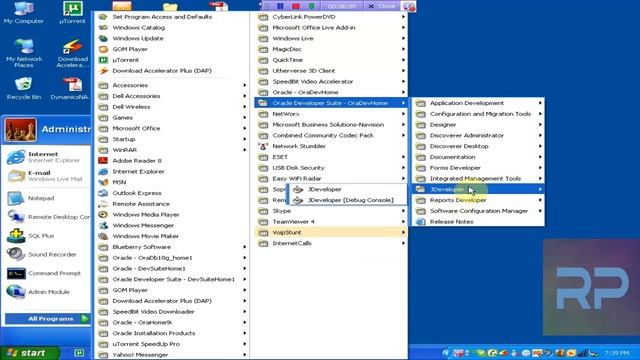Click the recorder Close button
Screen dimensions: 640x360
pyautogui.click(x=382, y=6)
